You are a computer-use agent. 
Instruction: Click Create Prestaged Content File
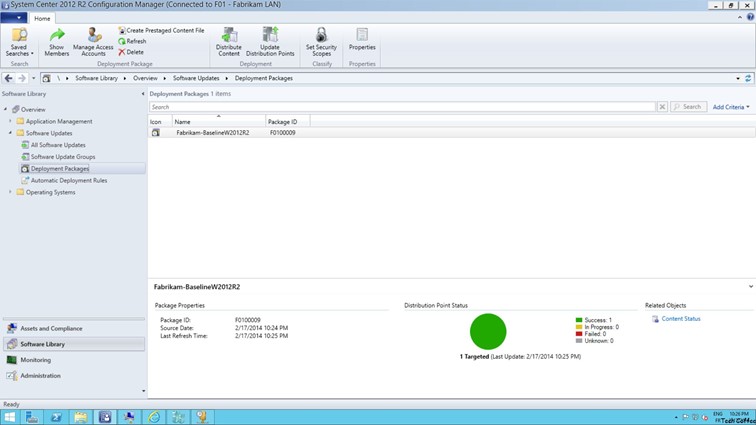click(161, 30)
